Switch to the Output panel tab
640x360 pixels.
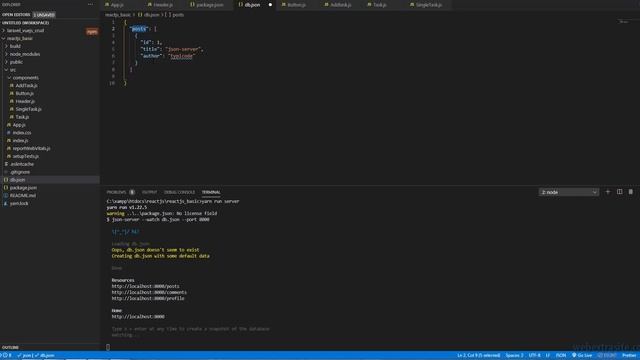(x=149, y=192)
